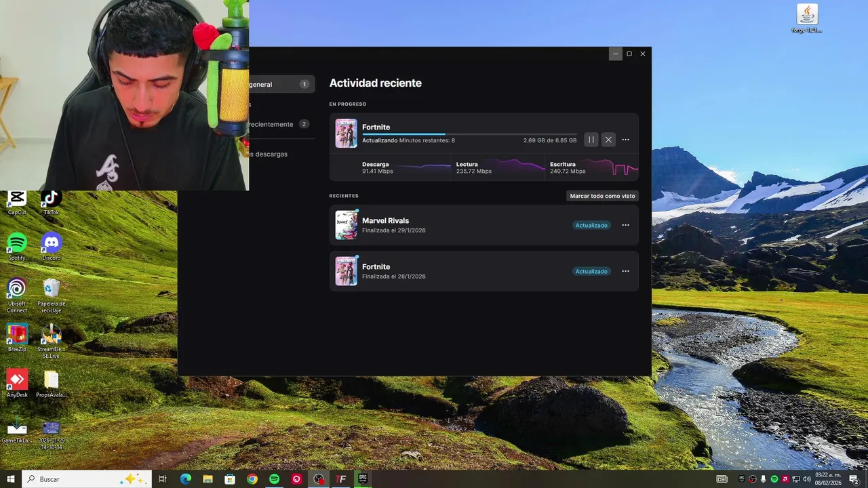The image size is (868, 488).
Task: Click Epic Games icon in system tray
Action: [742, 479]
